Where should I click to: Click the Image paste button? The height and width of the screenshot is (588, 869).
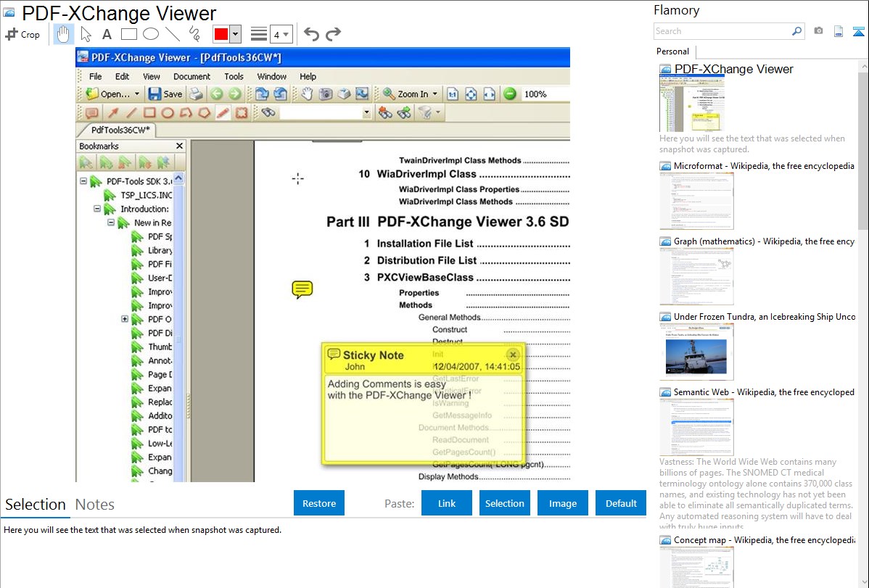point(562,503)
